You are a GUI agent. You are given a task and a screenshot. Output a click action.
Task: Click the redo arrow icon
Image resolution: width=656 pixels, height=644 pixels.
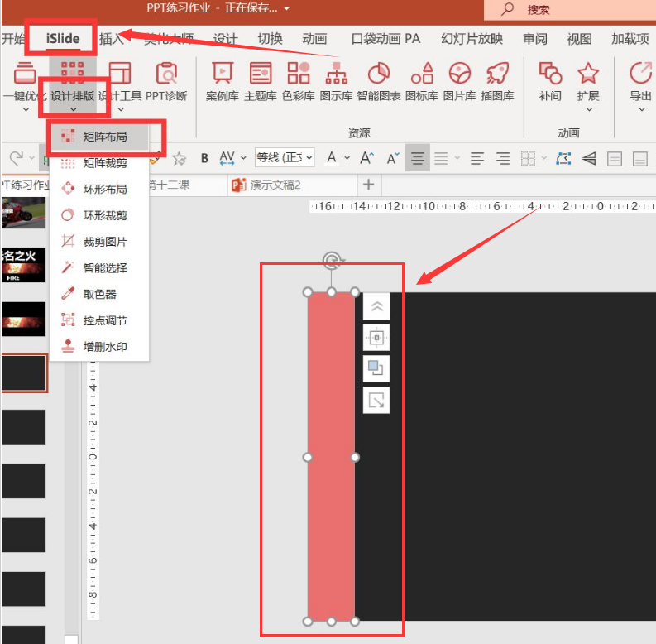(17, 158)
